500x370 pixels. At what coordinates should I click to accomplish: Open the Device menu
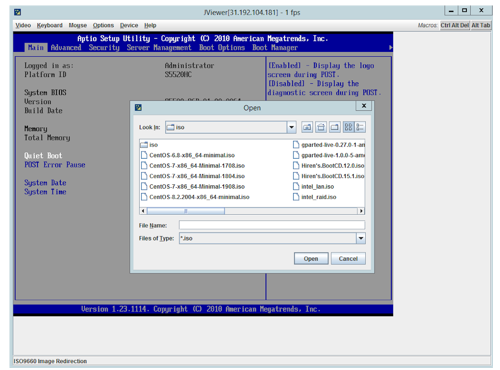(x=129, y=25)
